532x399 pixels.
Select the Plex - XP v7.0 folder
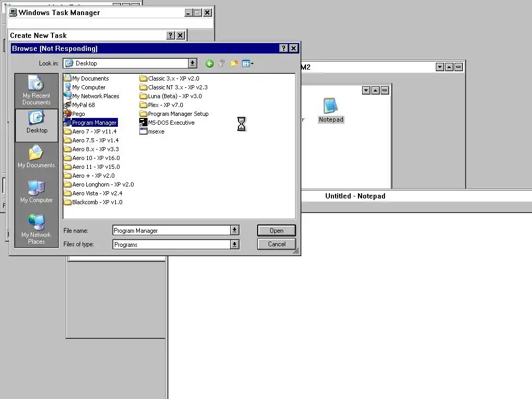pos(161,105)
